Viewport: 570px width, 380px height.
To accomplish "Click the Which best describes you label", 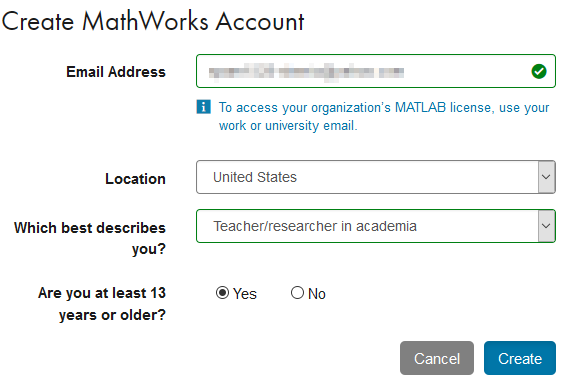I will click(90, 238).
